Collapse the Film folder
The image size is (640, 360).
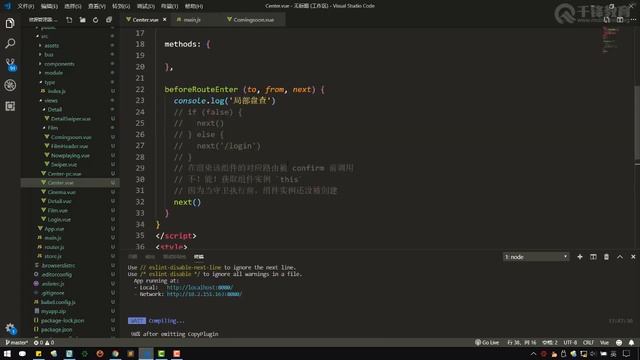53,128
